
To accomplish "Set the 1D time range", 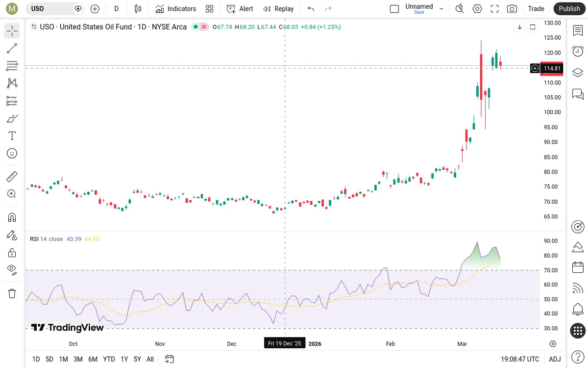I will (x=36, y=359).
